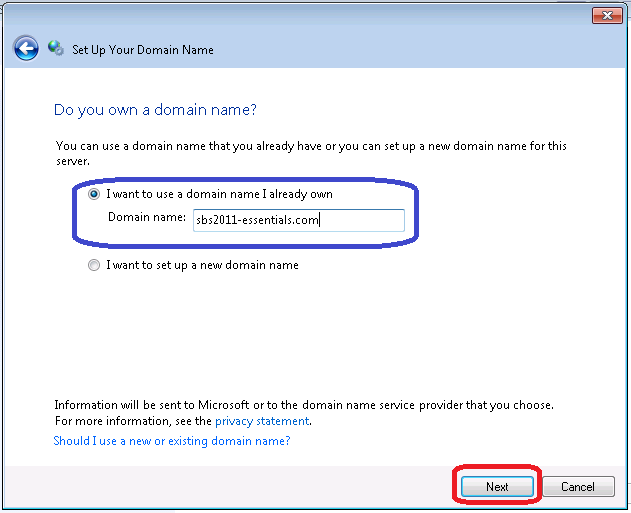Viewport: 631px width, 513px height.
Task: Click the blank area left of the Next button
Action: (250, 487)
